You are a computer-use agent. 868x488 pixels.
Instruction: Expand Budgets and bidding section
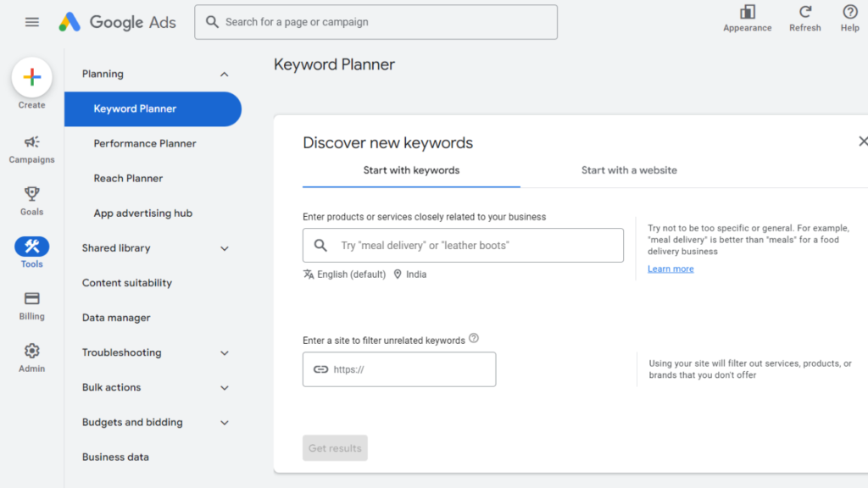click(224, 423)
